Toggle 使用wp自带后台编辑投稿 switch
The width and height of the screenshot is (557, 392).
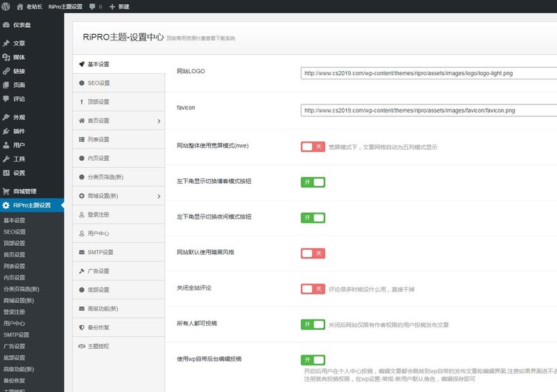pos(313,360)
